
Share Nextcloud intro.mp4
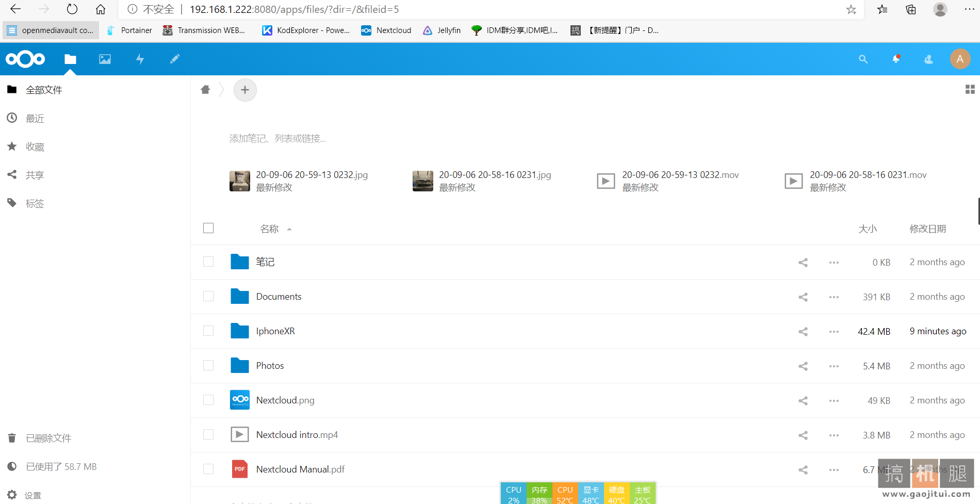coord(803,435)
